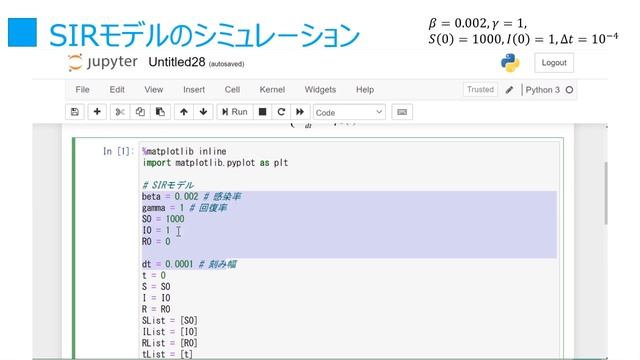Screen dimensions: 640x360
Task: Open the Help menu
Action: [x=365, y=90]
